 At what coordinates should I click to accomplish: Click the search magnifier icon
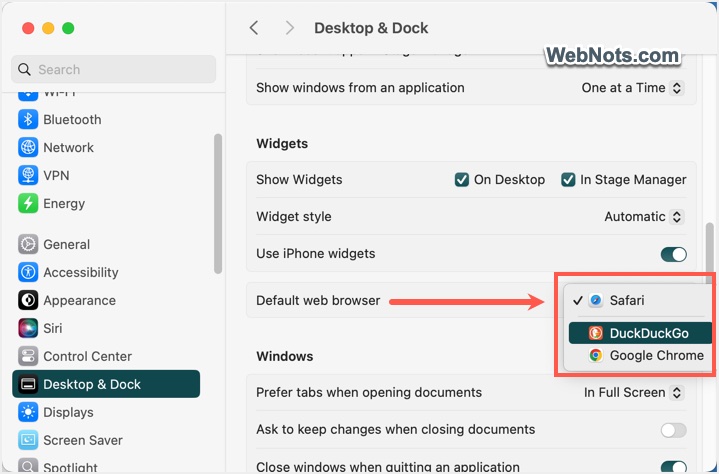click(x=24, y=70)
